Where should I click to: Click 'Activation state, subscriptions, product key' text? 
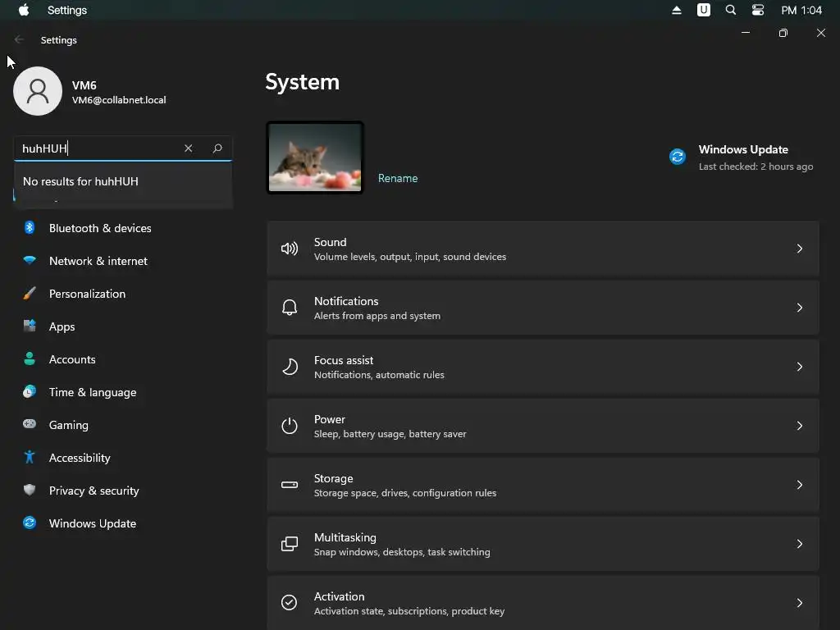[x=409, y=611]
